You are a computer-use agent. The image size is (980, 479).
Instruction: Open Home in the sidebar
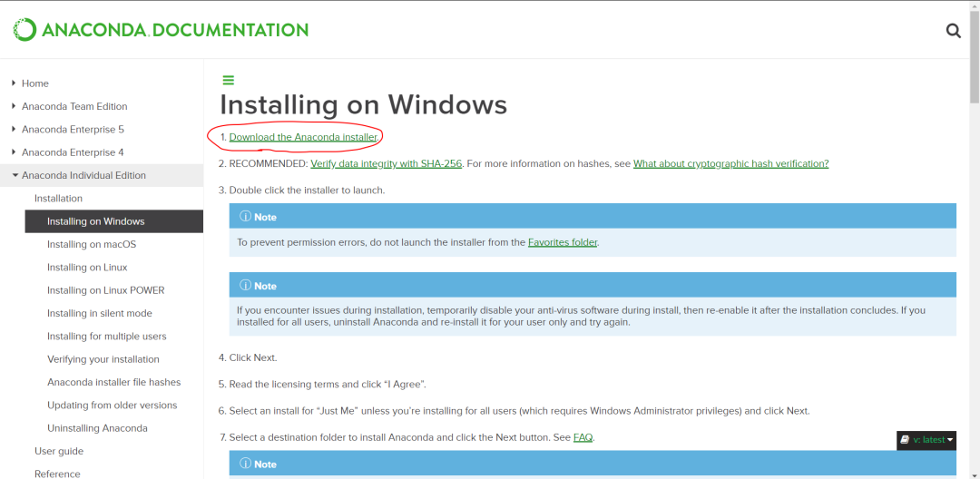coord(35,83)
